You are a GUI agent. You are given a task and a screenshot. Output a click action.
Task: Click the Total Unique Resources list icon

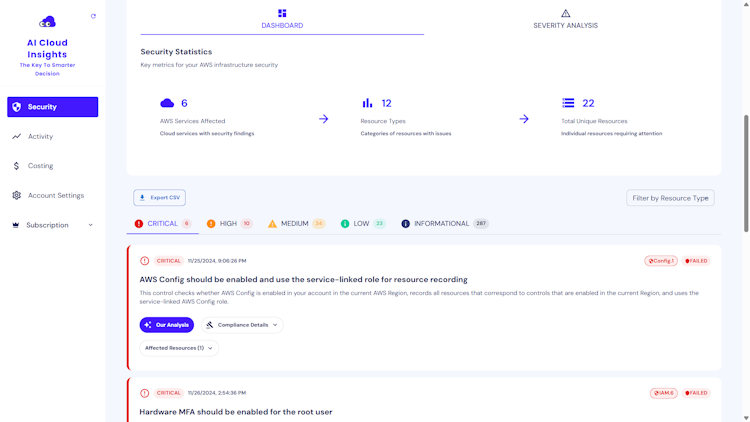pyautogui.click(x=568, y=103)
